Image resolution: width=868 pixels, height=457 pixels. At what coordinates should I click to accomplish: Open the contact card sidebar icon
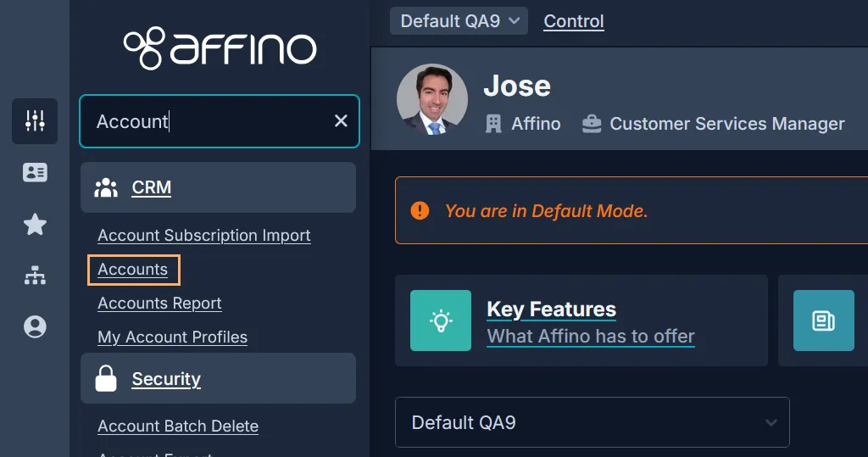35,173
